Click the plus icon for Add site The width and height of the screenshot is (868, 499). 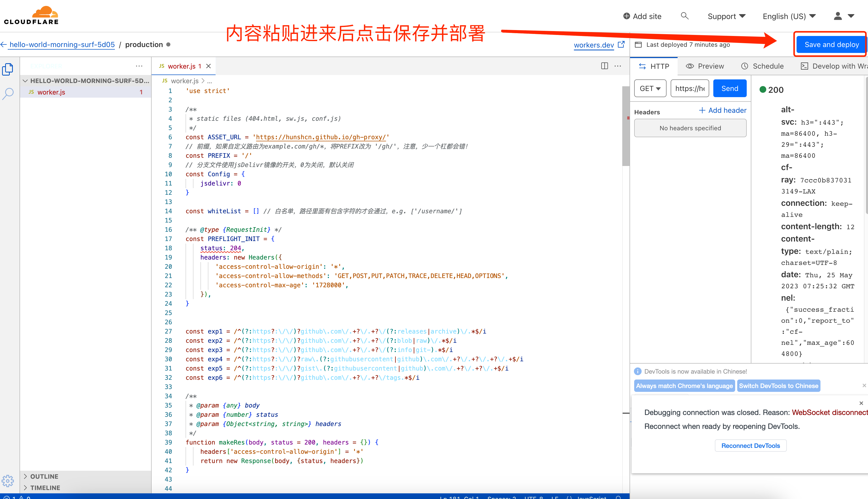pyautogui.click(x=626, y=16)
